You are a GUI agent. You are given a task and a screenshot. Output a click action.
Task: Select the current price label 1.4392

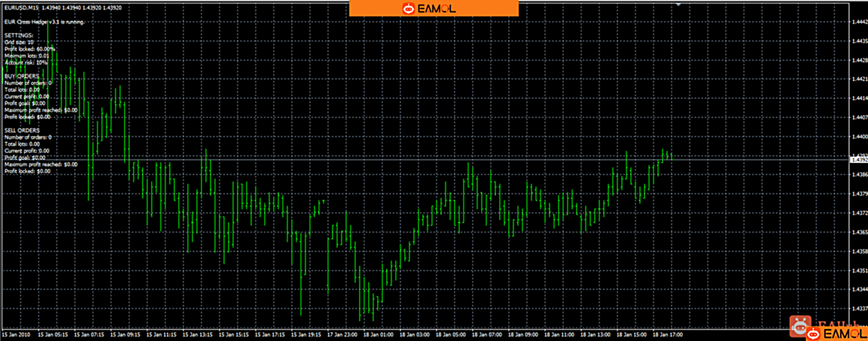coord(858,160)
